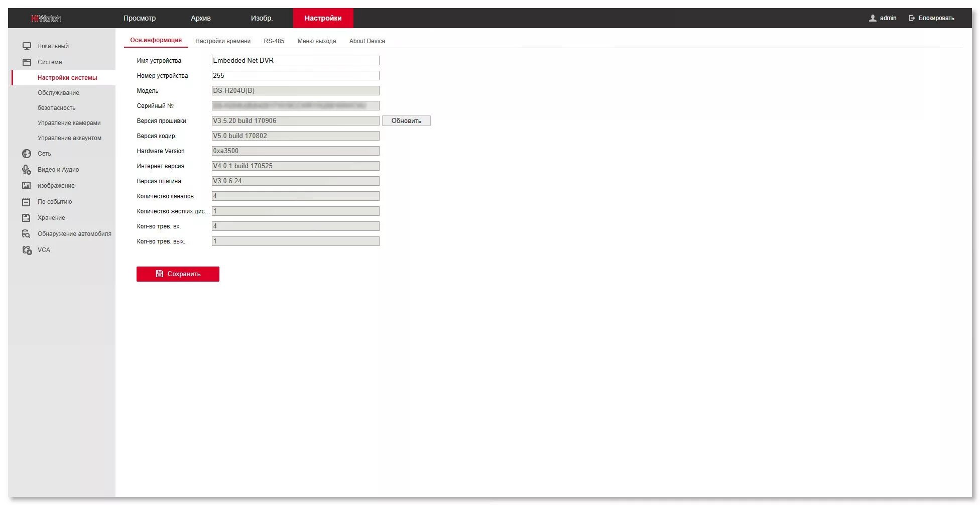This screenshot has height=505, width=980.
Task: Click the Hardware Version label
Action: click(161, 151)
